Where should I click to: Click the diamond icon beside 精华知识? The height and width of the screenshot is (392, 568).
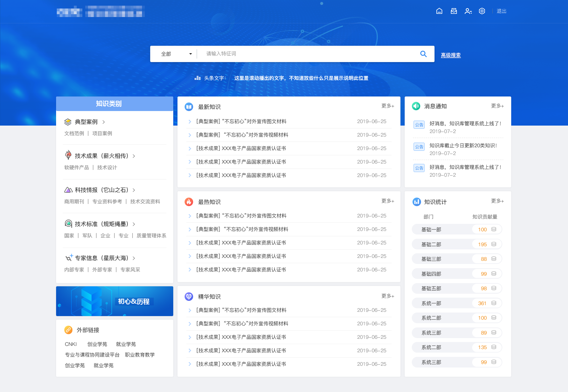pos(189,297)
